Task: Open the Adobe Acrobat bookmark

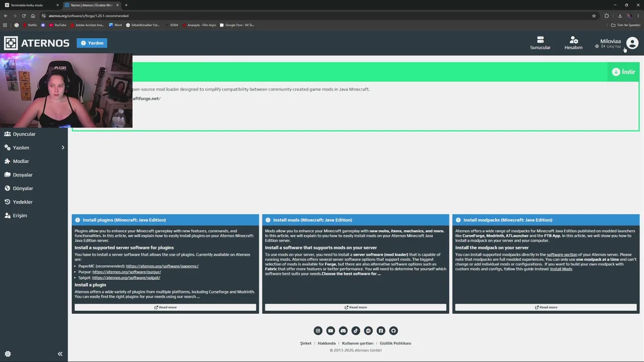Action: pos(88,25)
